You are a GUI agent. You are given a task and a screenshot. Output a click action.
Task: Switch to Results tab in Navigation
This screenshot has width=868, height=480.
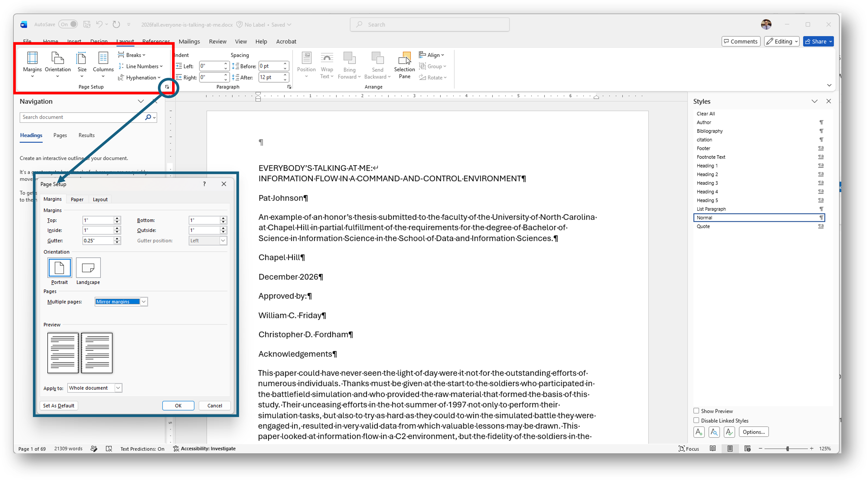87,135
